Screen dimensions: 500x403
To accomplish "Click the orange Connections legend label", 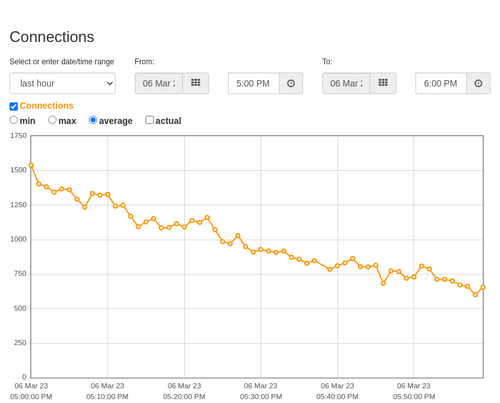I will click(46, 106).
